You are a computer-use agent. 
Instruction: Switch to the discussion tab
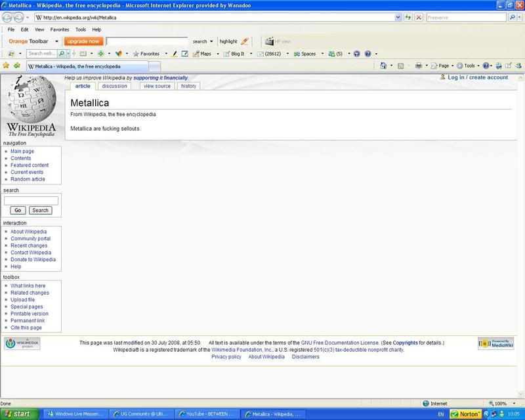[x=114, y=86]
